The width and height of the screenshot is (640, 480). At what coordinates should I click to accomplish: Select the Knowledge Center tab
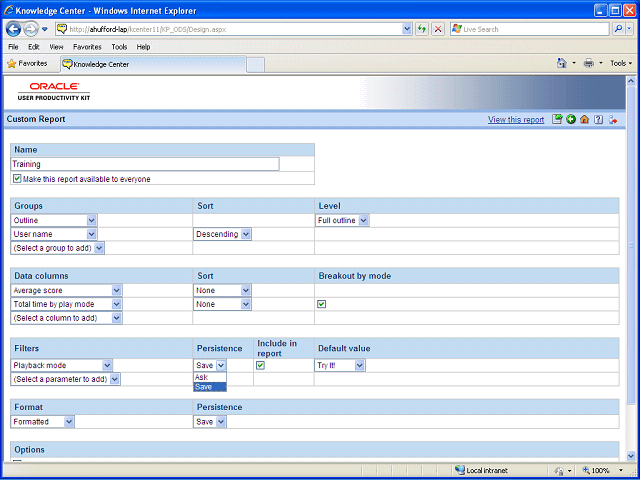coord(153,64)
